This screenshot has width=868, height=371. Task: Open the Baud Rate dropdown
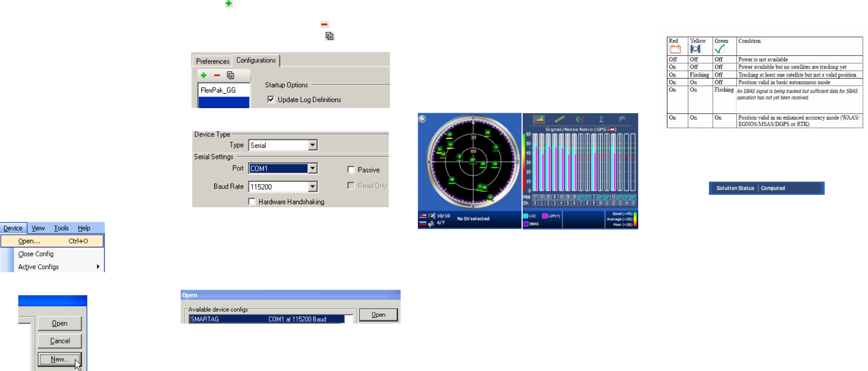(x=313, y=187)
